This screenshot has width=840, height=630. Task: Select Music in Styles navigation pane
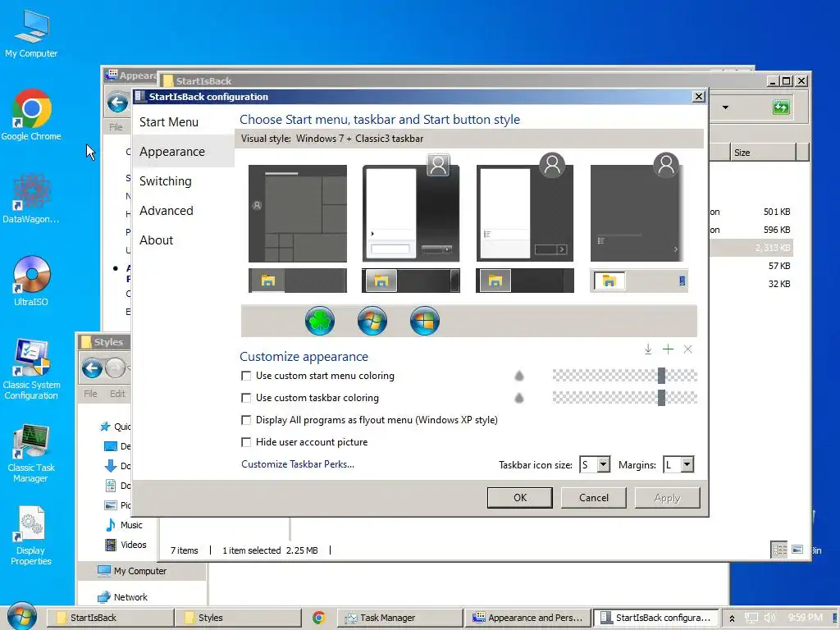[x=125, y=525]
